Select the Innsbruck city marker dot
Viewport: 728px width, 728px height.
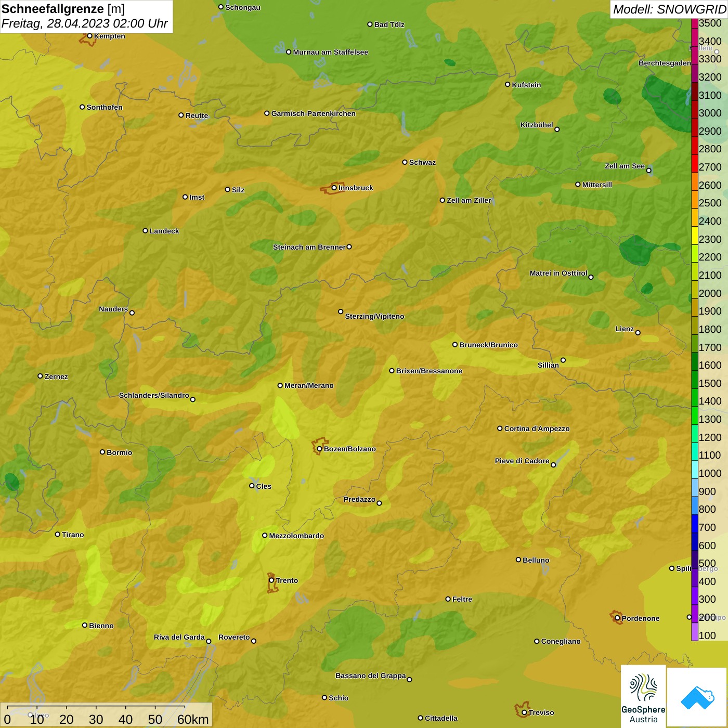[x=334, y=188]
